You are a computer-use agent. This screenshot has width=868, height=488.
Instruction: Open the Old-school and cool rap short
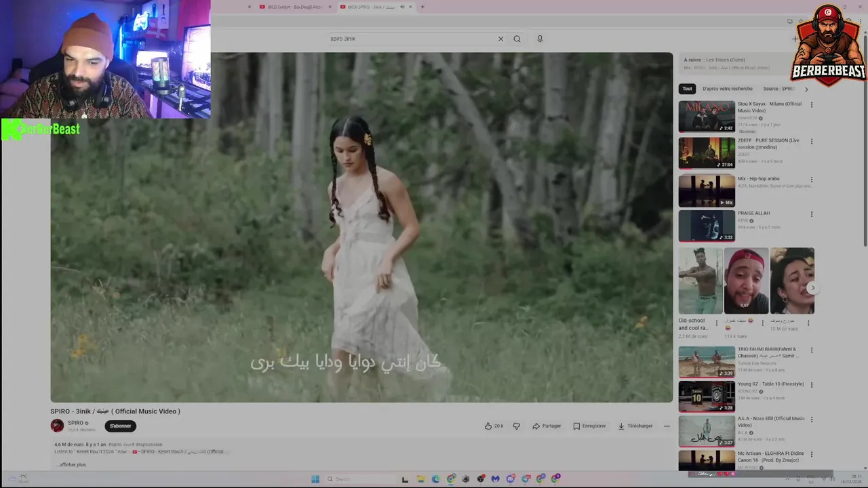[x=701, y=281]
